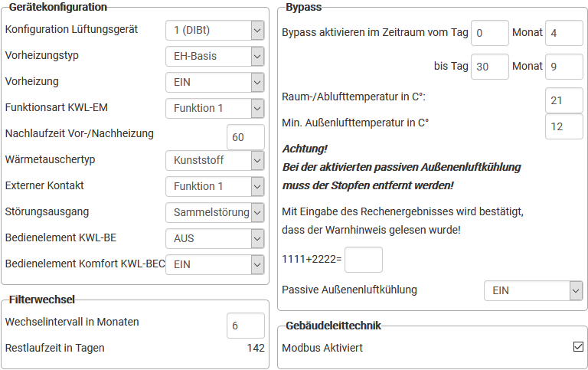Expand Bedienelement KWL-BE dropdown
The height and width of the screenshot is (370, 588).
[x=215, y=238]
